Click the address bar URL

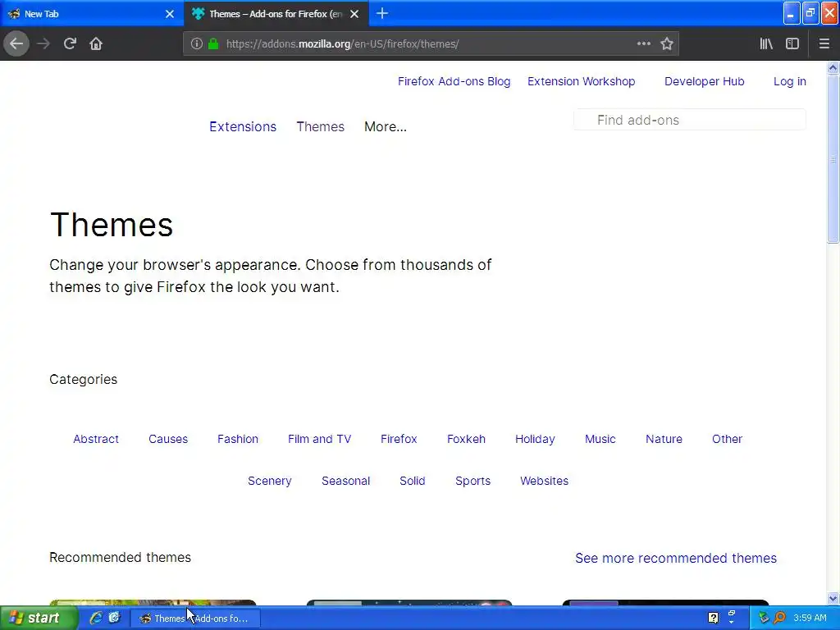tap(342, 44)
